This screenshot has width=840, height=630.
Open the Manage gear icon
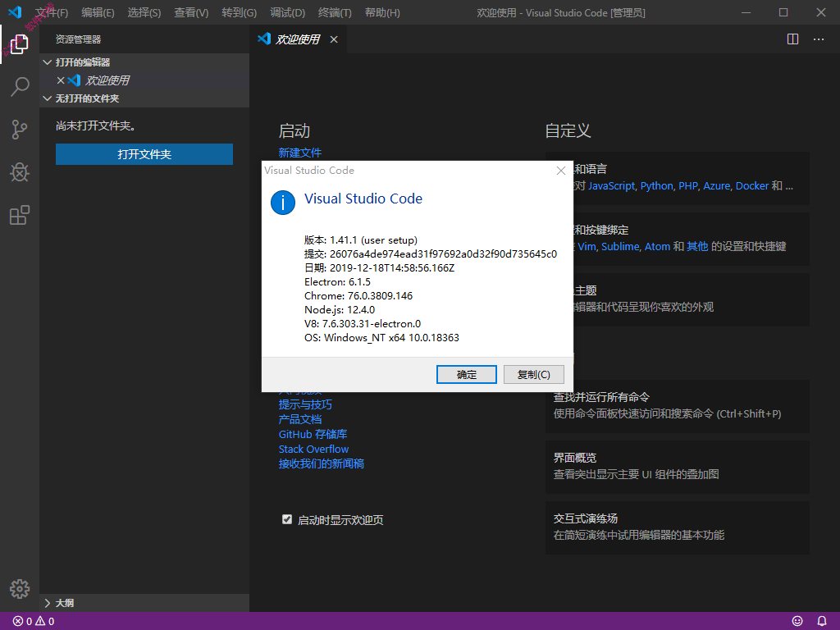coord(20,589)
